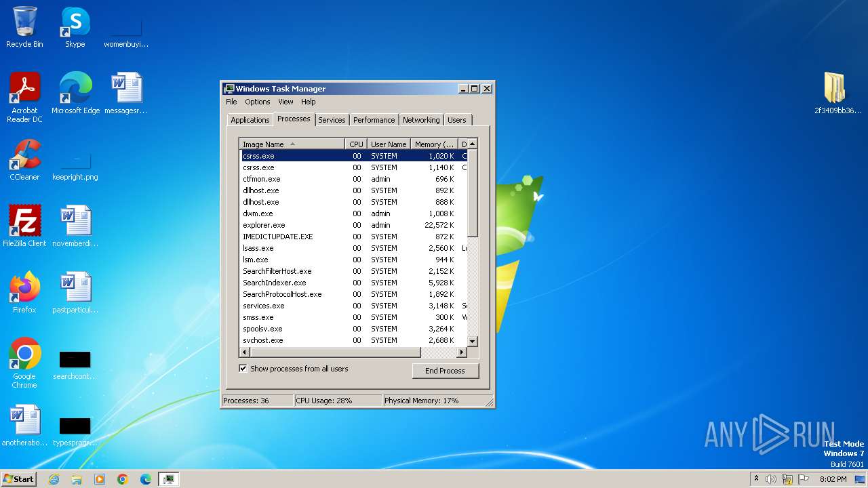Image resolution: width=868 pixels, height=488 pixels.
Task: Select the SearchProtocolHost.exe process row
Action: pyautogui.click(x=353, y=294)
